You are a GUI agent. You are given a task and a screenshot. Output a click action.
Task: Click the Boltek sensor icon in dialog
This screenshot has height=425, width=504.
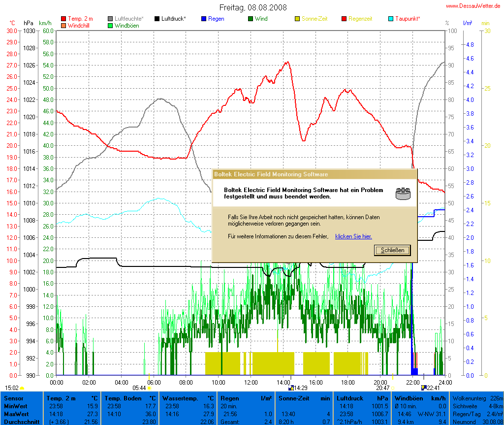pyautogui.click(x=403, y=193)
